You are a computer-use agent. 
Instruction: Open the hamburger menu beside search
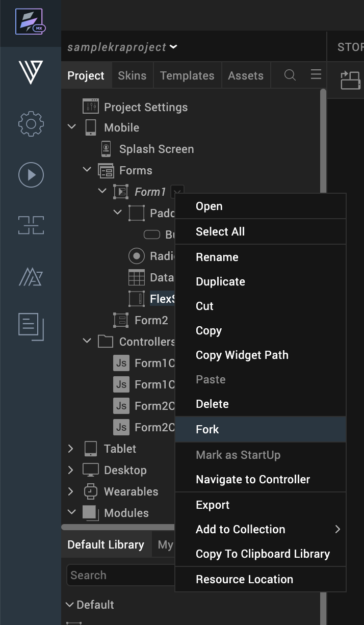(316, 75)
